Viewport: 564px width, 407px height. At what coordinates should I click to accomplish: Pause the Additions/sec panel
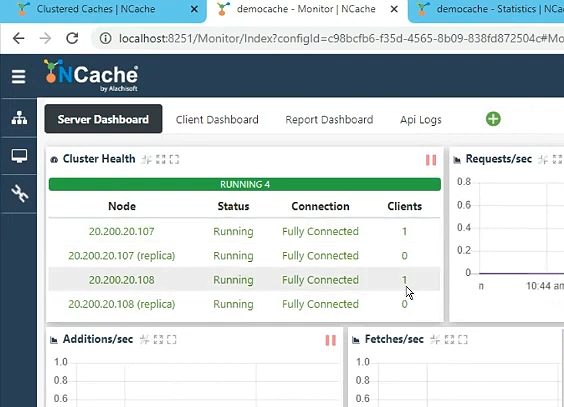(331, 340)
